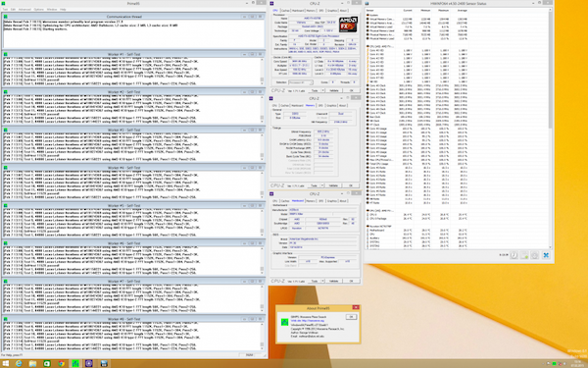
Task: Select Caches tab in CPU-Z window showing CPU
Action: (x=285, y=11)
